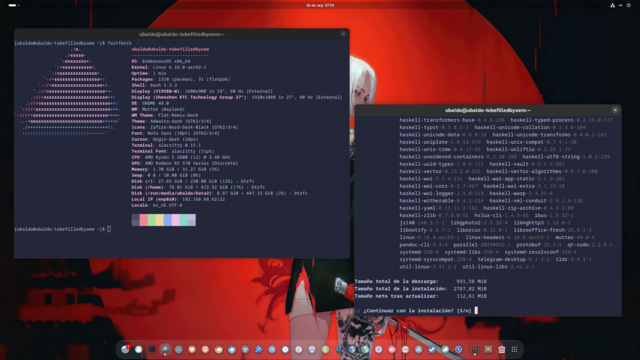Viewport: 640px width, 360px height.
Task: Click the 'CPU: AMD Ryzen 5 2600' line
Action: (x=181, y=157)
